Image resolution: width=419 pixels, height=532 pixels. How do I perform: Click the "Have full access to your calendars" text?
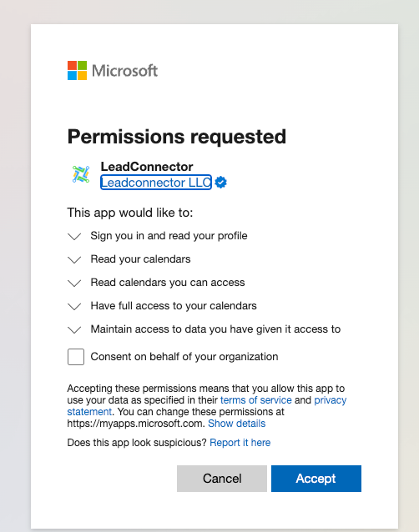[174, 306]
